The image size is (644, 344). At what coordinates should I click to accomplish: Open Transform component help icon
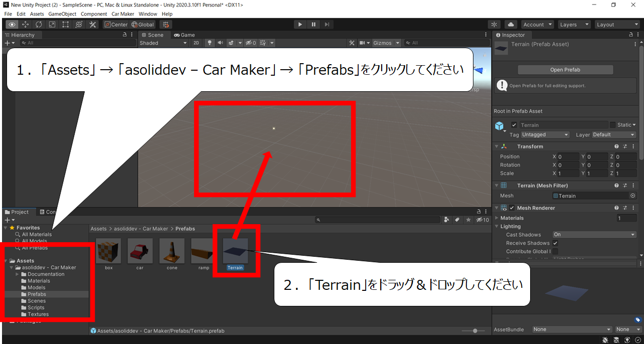[x=617, y=146]
